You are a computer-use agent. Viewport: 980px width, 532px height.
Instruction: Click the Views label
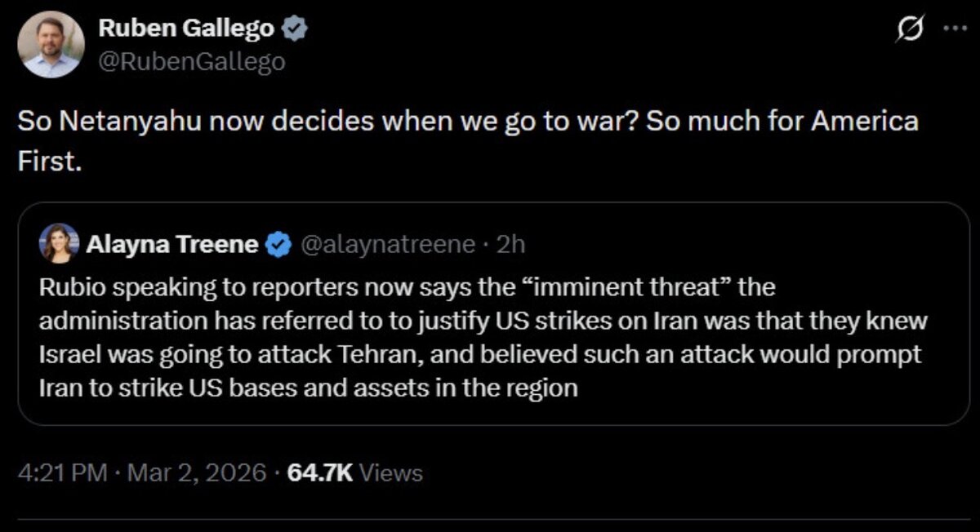(391, 472)
